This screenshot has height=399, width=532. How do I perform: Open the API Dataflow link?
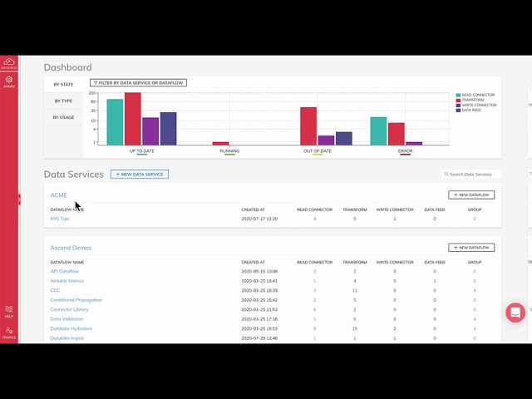65,271
